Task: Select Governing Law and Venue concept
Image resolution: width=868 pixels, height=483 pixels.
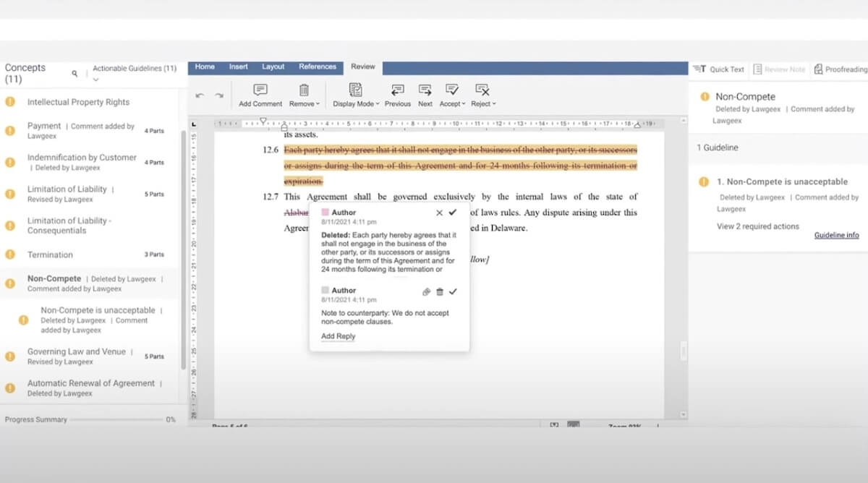Action: tap(76, 351)
